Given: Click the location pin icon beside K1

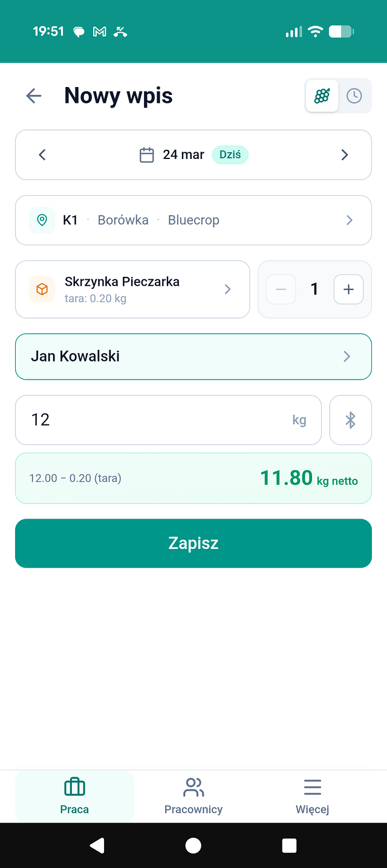Looking at the screenshot, I should pyautogui.click(x=41, y=220).
